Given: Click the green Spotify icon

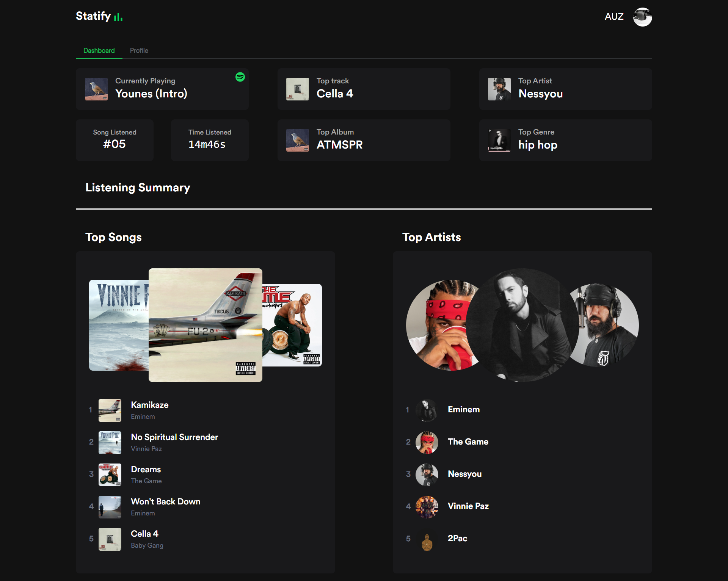Looking at the screenshot, I should [240, 77].
